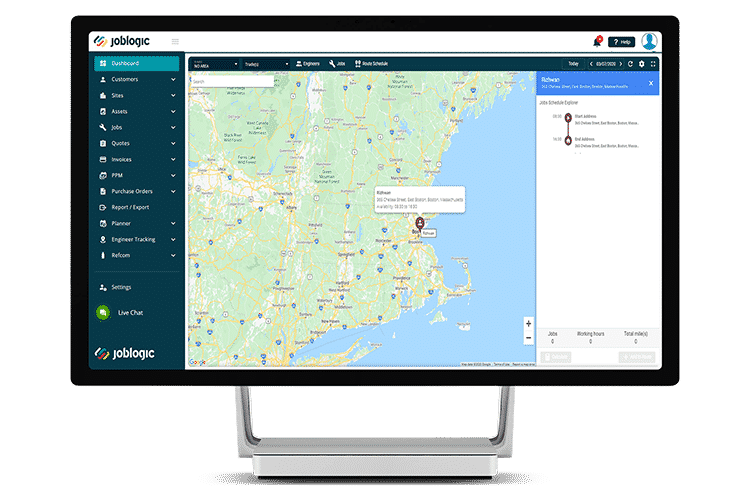Expand the Sites submenu chevron
The image size is (752, 502).
click(173, 95)
